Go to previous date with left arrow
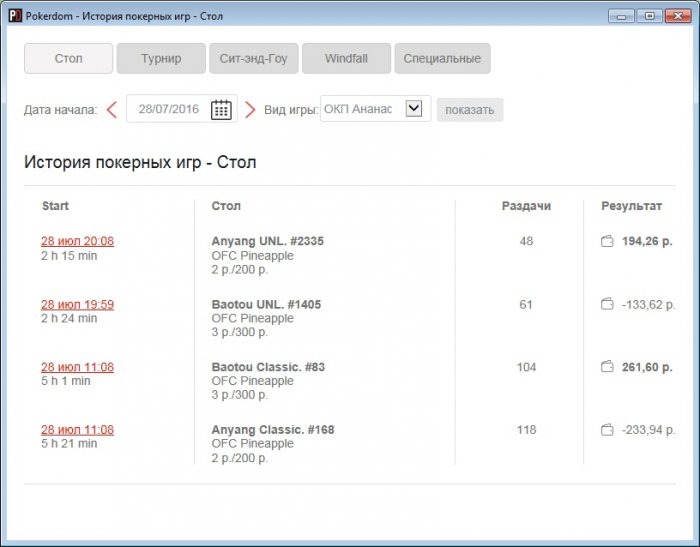The height and width of the screenshot is (547, 700). (x=112, y=109)
